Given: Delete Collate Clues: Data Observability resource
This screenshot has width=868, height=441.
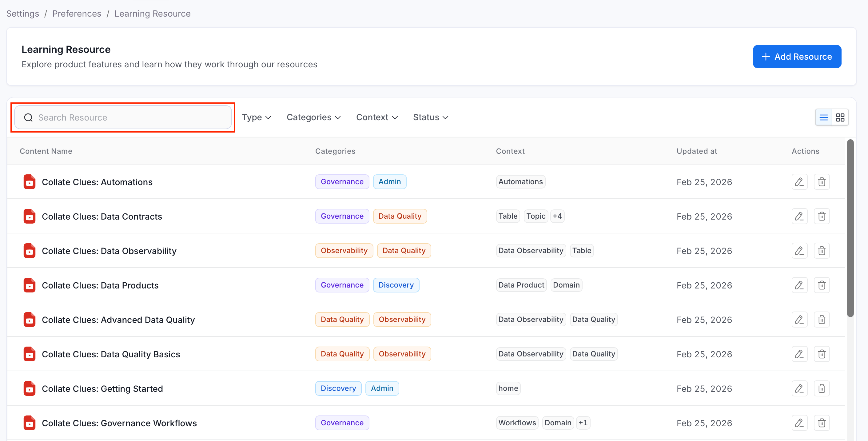Looking at the screenshot, I should 822,251.
